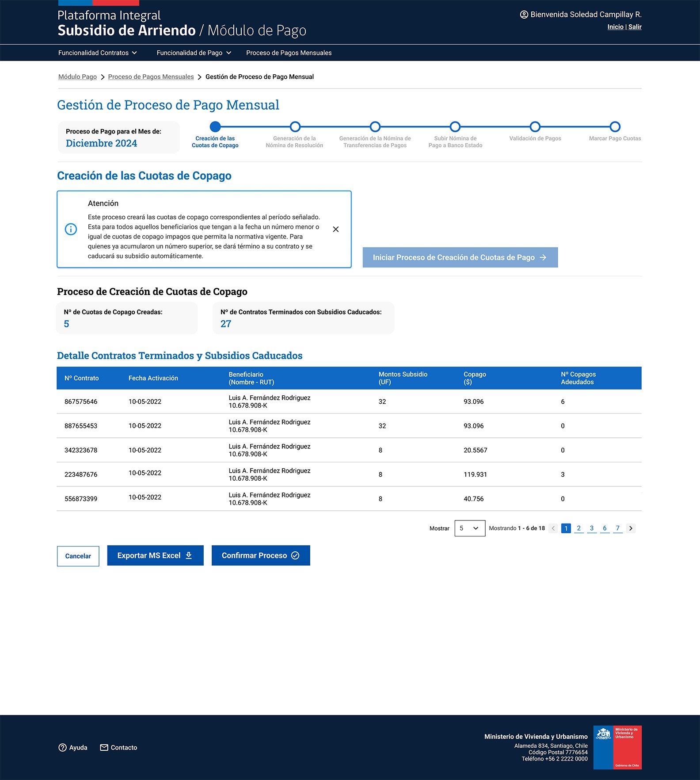Click Fecha Activación column header
The image size is (700, 780).
pos(153,378)
